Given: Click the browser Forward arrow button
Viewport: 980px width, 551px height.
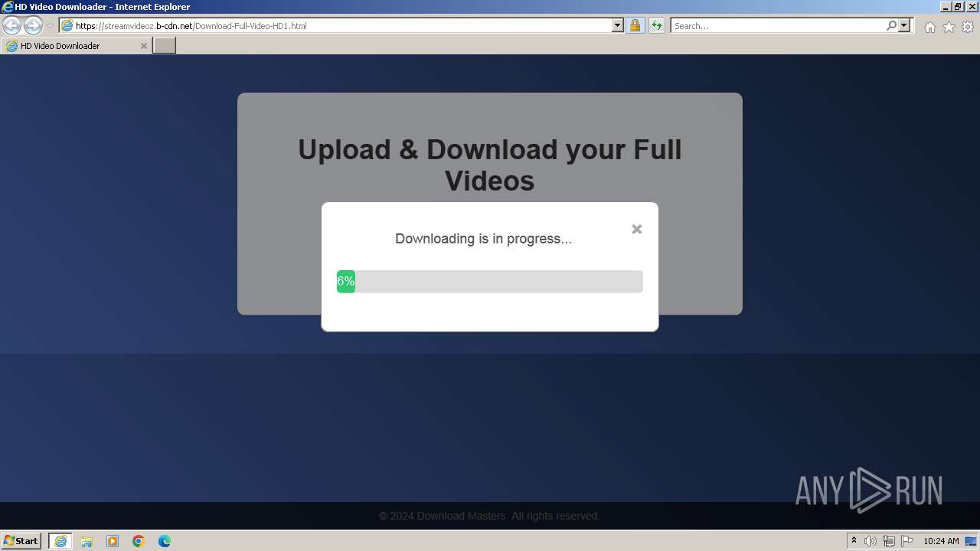Looking at the screenshot, I should pos(33,25).
